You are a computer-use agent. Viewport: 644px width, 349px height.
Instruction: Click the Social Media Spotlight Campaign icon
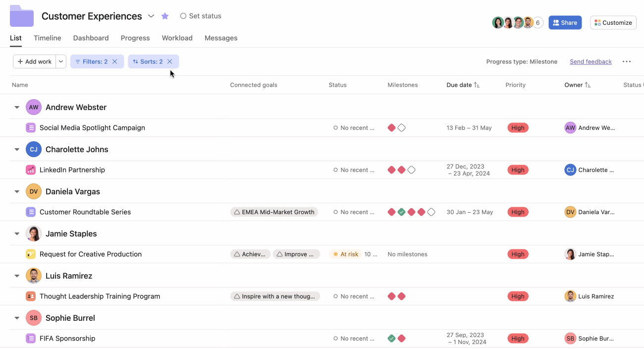[x=31, y=128]
